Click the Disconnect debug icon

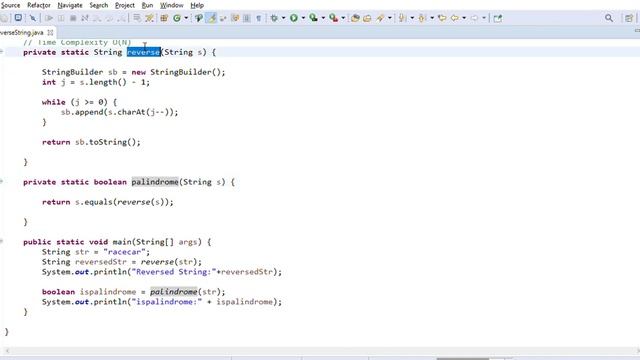[x=85, y=18]
